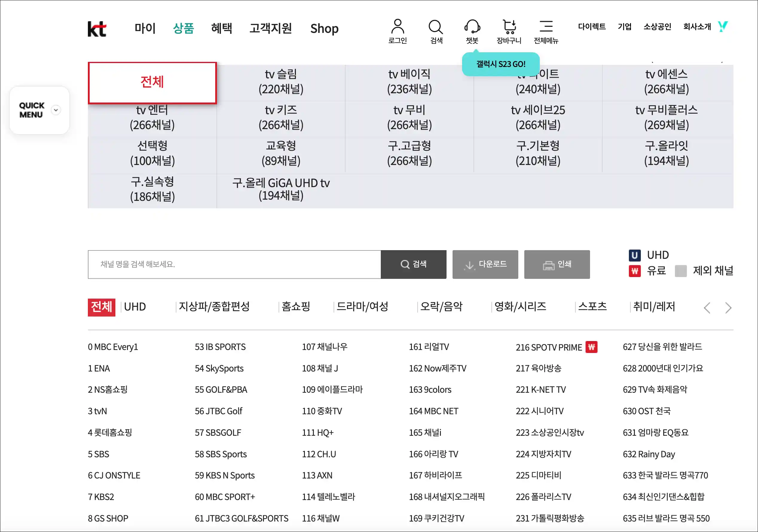Viewport: 758px width, 532px height.
Task: Open the hamburger 전체메뉴 icon
Action: coord(546,26)
